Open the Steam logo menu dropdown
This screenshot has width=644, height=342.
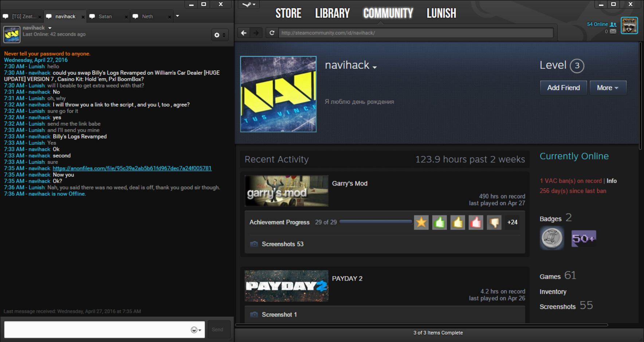click(249, 5)
